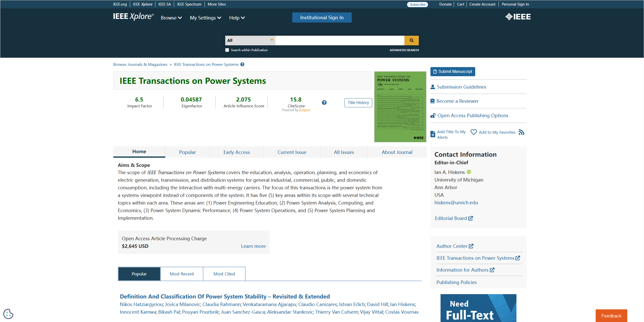Click the Add Title To My Alerts icon

(x=433, y=134)
